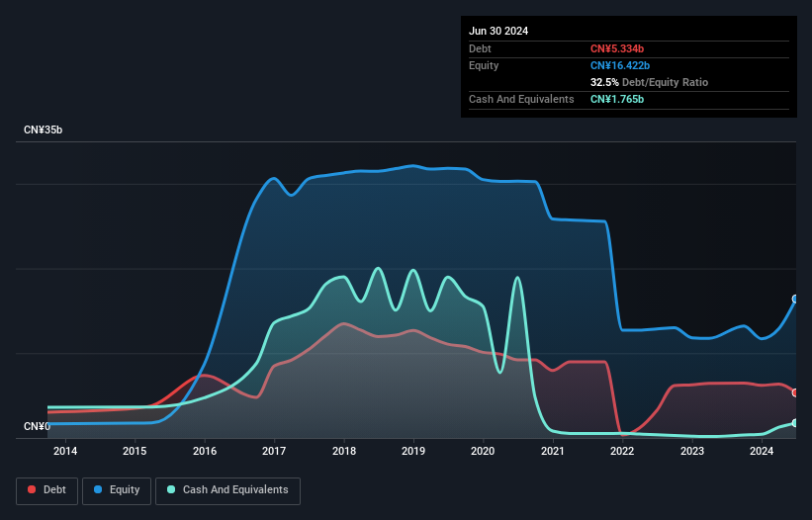Click the CN¥35b y-axis label
Screen dimensions: 812x520
click(43, 130)
